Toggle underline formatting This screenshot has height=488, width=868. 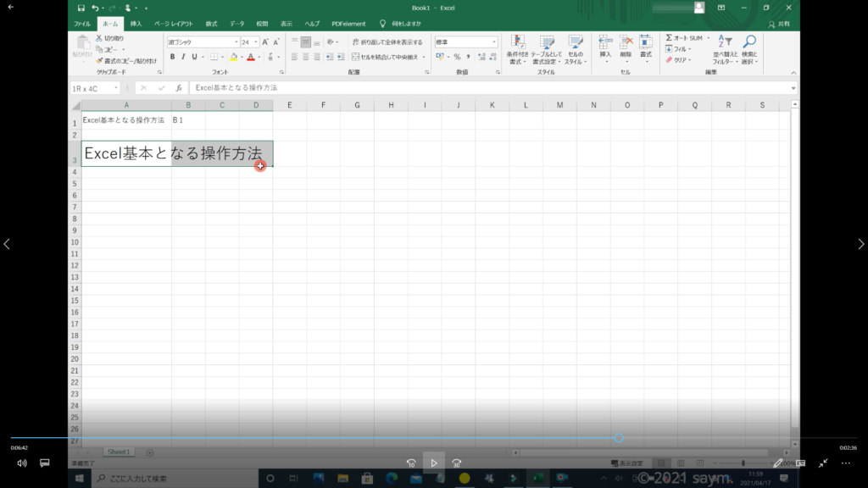pos(194,57)
